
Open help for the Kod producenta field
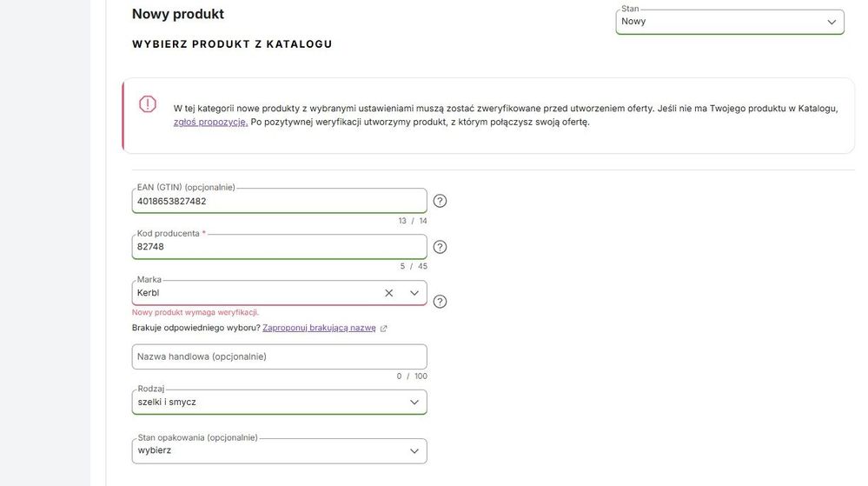coord(440,247)
